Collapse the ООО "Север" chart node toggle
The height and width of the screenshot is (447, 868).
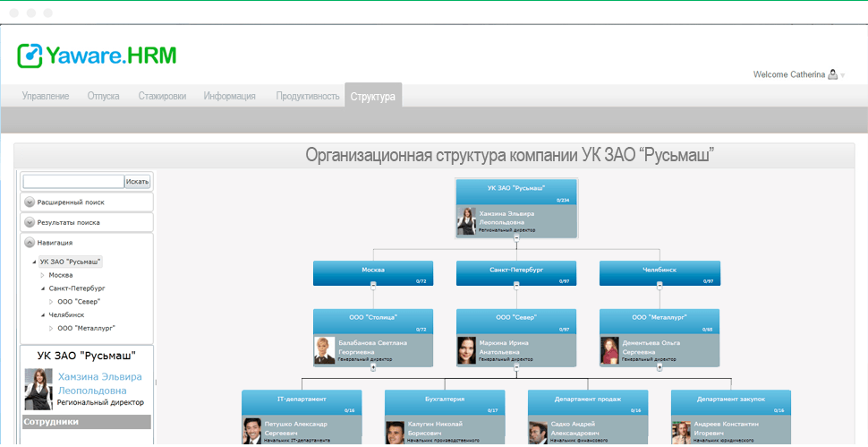(516, 366)
